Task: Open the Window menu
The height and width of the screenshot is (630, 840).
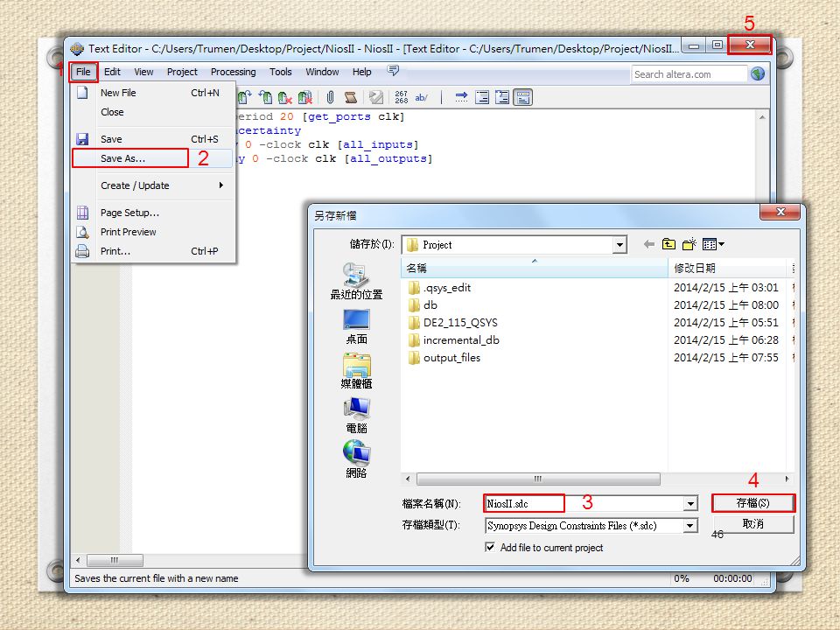Action: [x=322, y=72]
